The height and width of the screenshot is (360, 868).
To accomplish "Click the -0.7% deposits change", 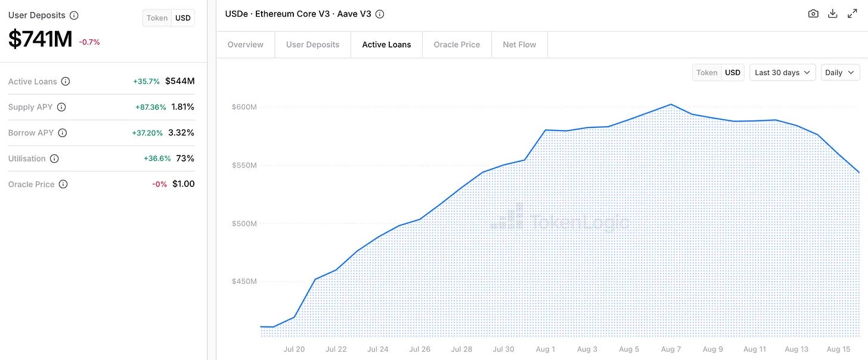I will coord(89,42).
